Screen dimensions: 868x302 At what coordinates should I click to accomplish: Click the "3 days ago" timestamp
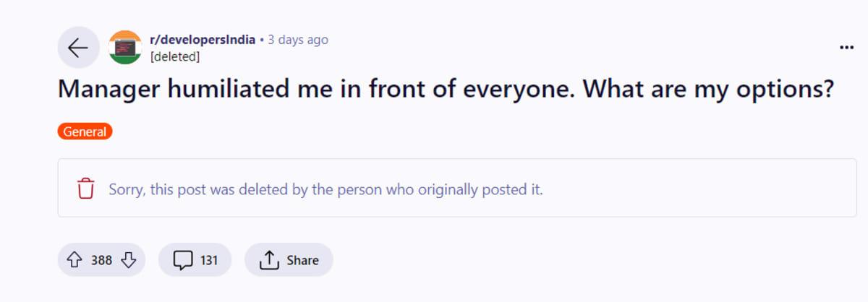coord(298,40)
